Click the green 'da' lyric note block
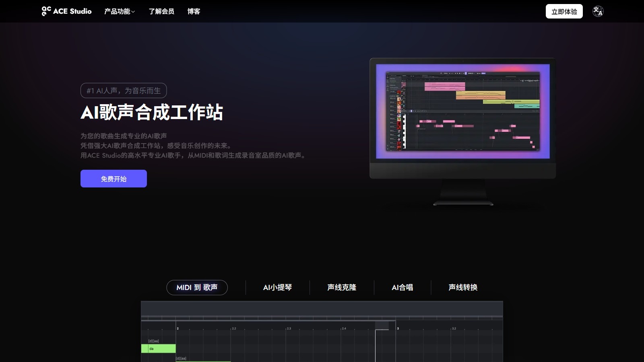 coord(159,349)
